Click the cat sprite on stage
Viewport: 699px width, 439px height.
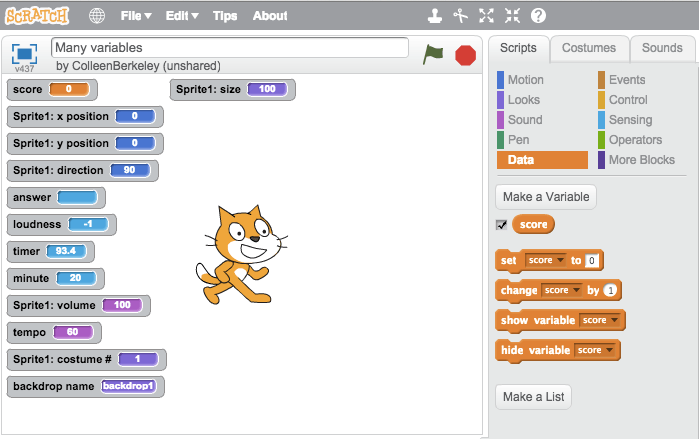[x=241, y=255]
